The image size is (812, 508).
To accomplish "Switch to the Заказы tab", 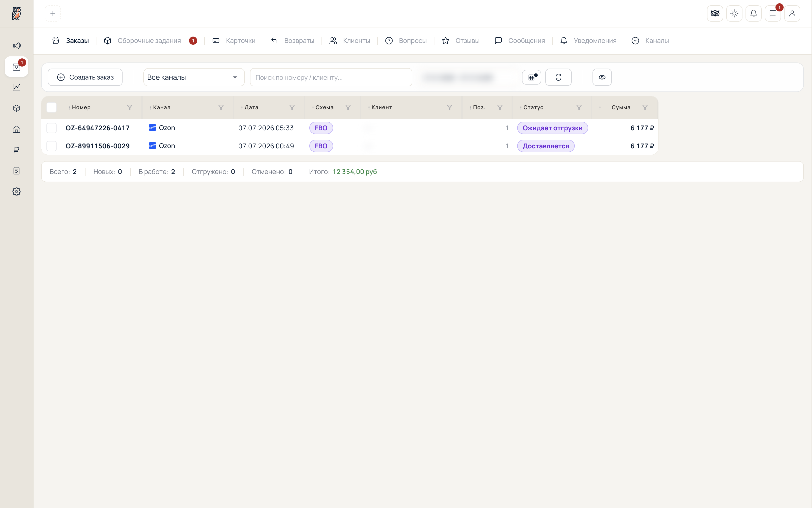I will 71,41.
